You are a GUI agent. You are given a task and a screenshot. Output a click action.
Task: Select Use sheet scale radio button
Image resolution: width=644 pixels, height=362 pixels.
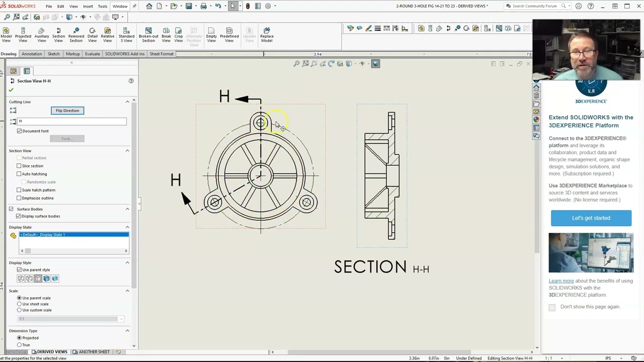coord(19,304)
